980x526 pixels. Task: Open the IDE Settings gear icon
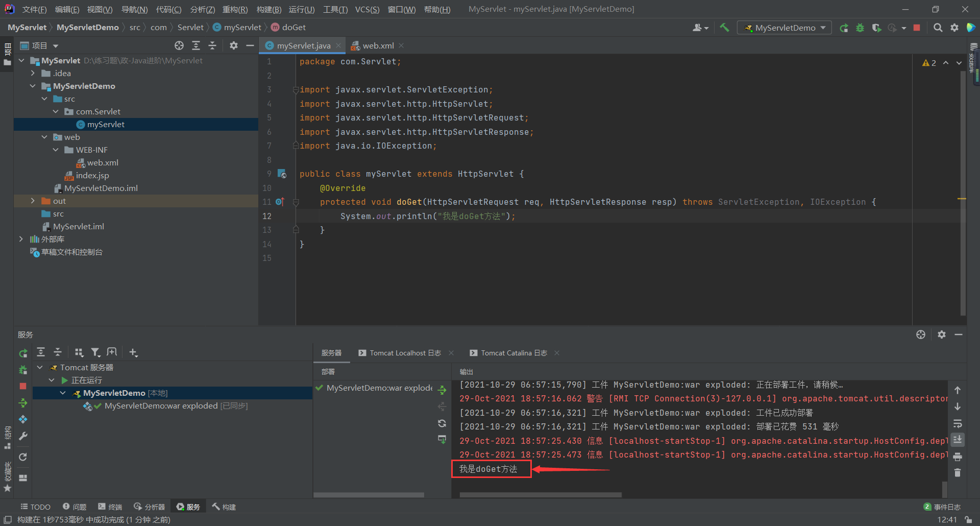click(x=955, y=28)
